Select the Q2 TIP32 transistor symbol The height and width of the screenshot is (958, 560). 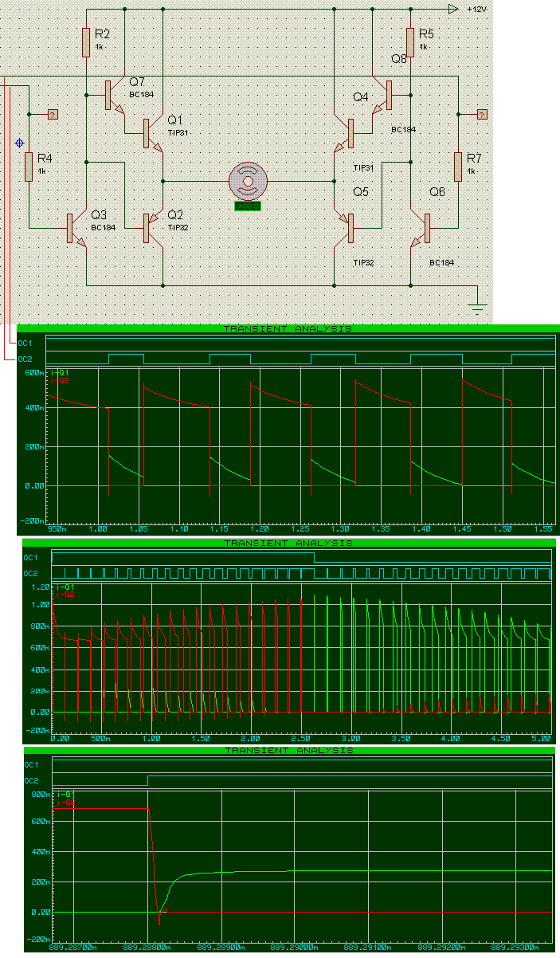coord(154,230)
